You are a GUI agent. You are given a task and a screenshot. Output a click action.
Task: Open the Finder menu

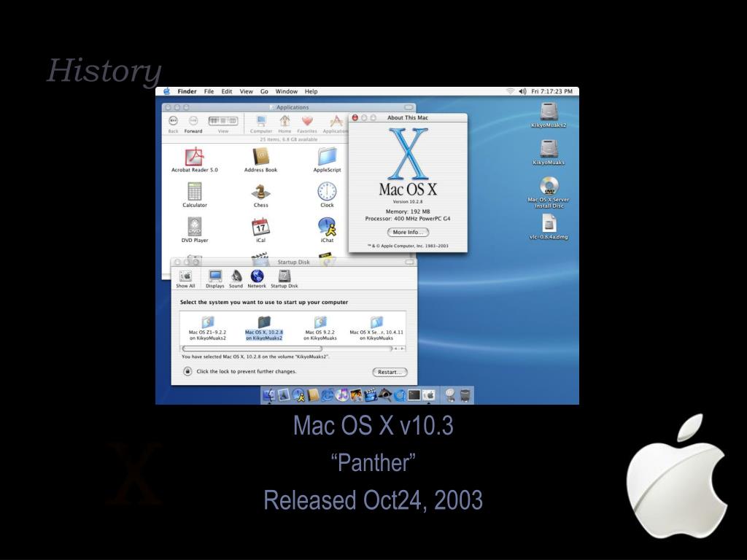(187, 91)
